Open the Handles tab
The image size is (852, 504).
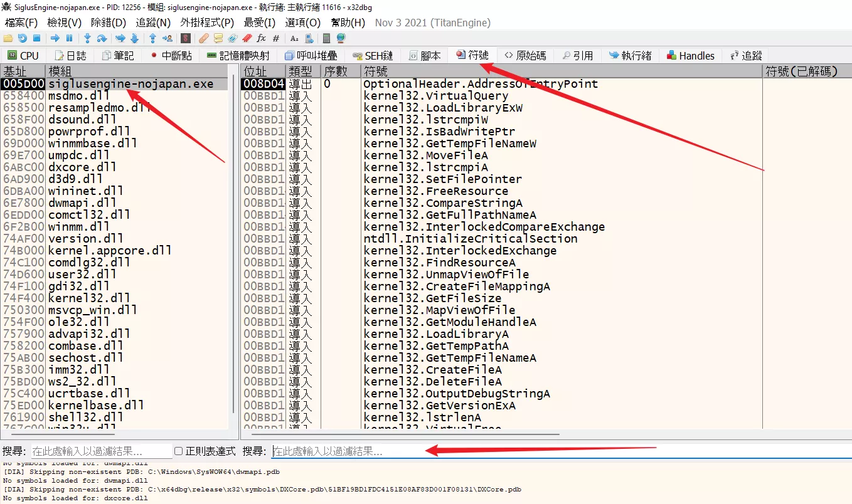(690, 55)
